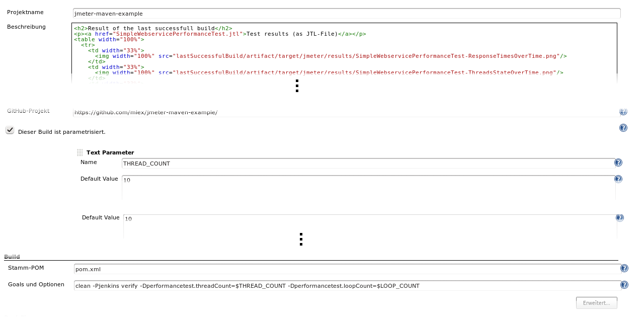The width and height of the screenshot is (644, 319).
Task: Click the Goals und Optionen input
Action: (346, 286)
